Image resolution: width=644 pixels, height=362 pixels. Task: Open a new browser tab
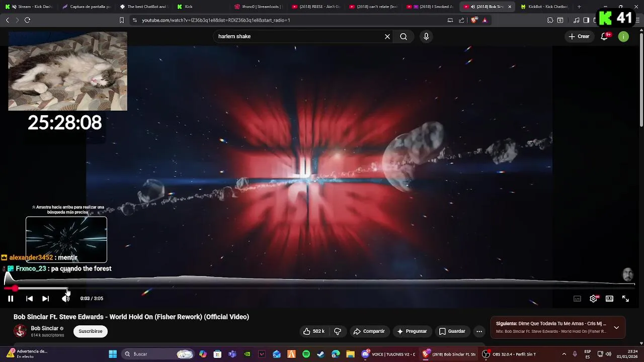click(x=579, y=7)
